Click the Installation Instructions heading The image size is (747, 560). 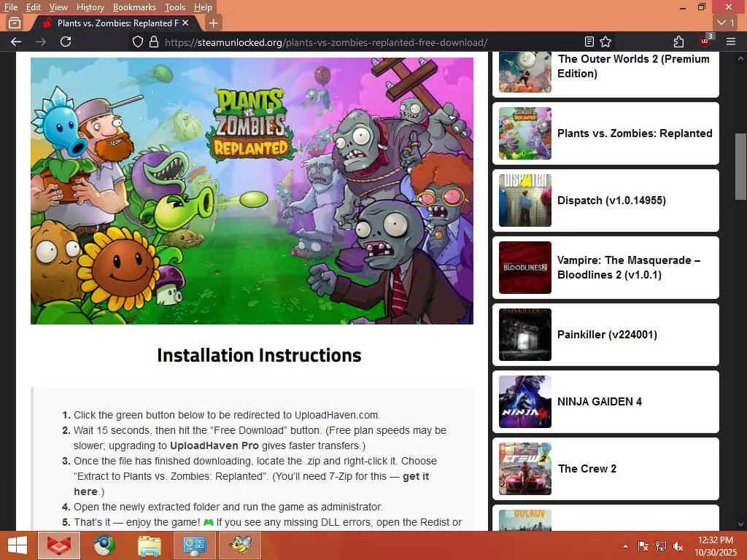pyautogui.click(x=259, y=355)
